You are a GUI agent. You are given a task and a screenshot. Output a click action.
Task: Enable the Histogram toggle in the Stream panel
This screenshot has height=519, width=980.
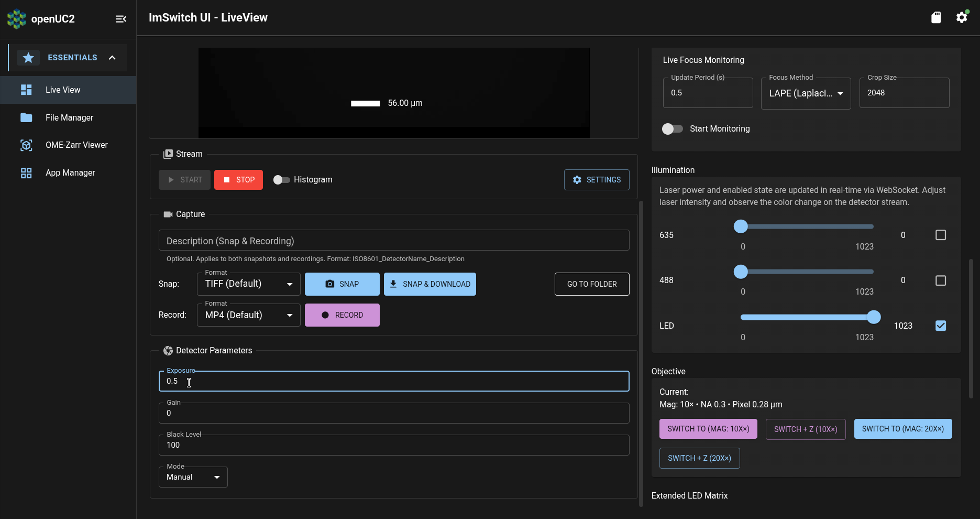[x=281, y=179]
